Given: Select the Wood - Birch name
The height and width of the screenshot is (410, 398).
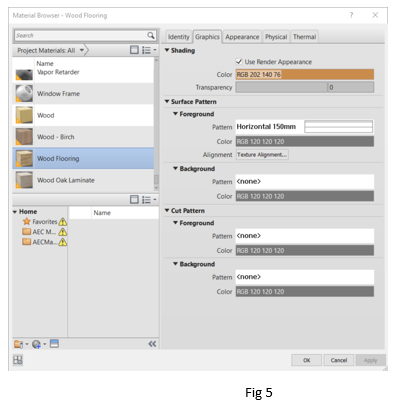Looking at the screenshot, I should click(56, 137).
